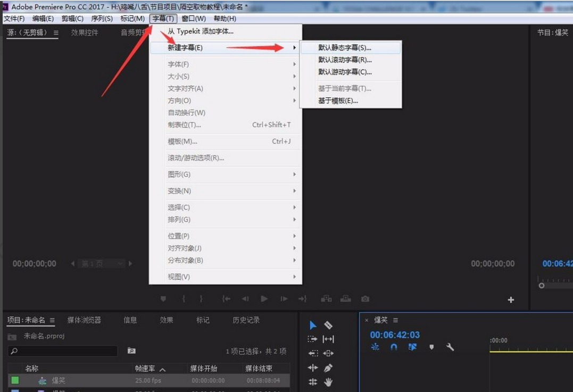The height and width of the screenshot is (392, 573).
Task: Select the Track Select Forward tool
Action: point(313,339)
